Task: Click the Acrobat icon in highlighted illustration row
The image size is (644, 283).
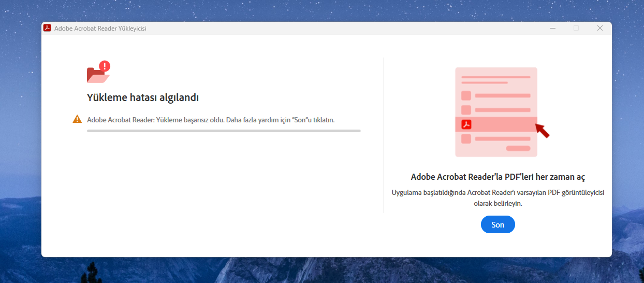Action: pos(466,124)
